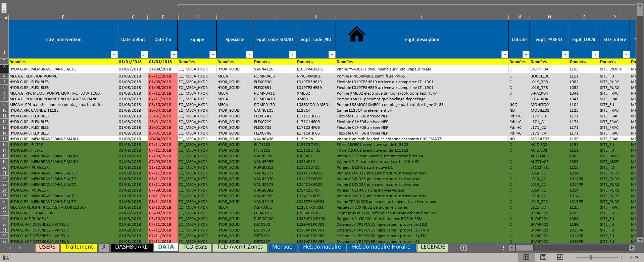Screen dimensions: 644x262
Task: Click the Titre_Intervention header cell
Action: (x=63, y=39)
